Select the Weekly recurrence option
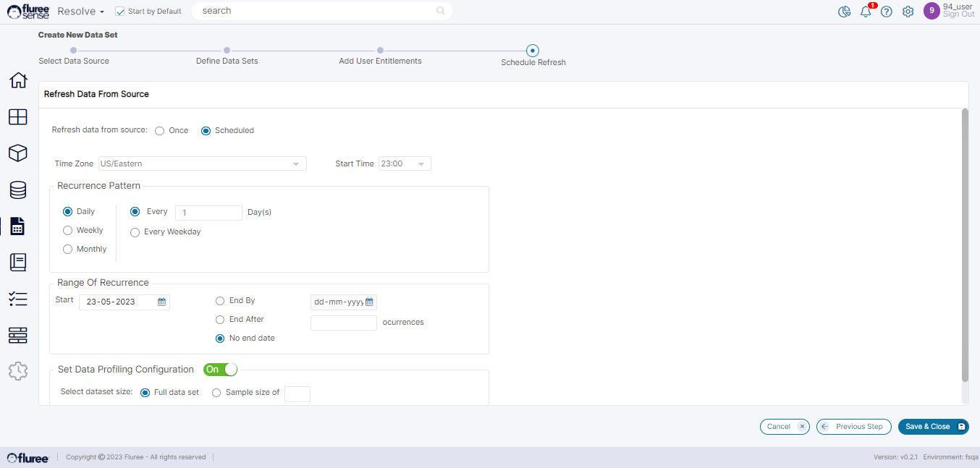 pos(68,230)
